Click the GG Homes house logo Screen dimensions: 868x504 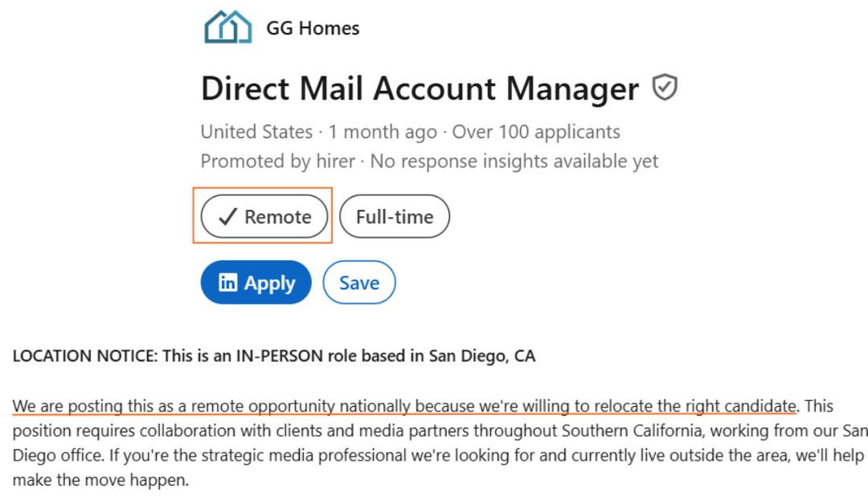click(228, 27)
